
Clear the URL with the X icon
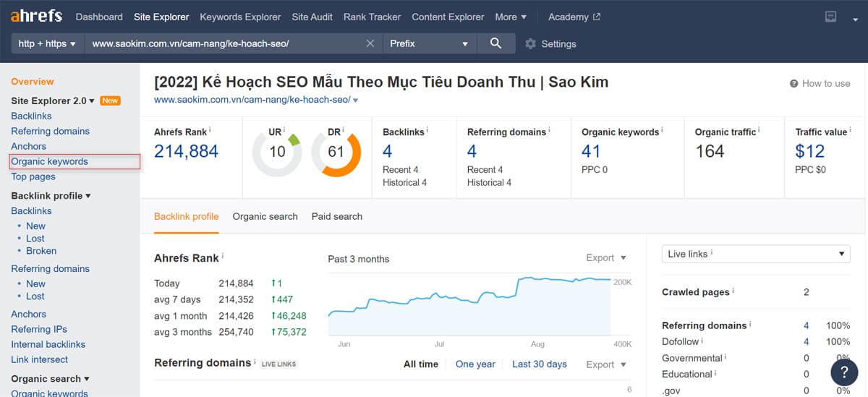[370, 43]
